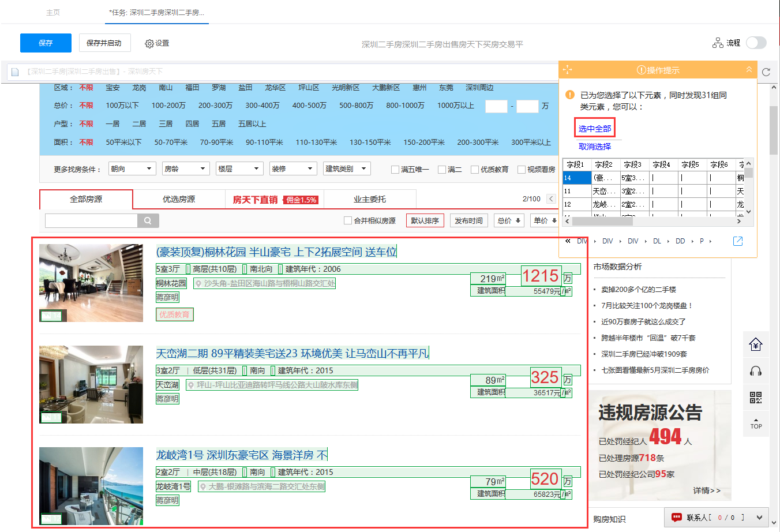Image resolution: width=780 pixels, height=532 pixels.
Task: Click the TOP back-to-top icon
Action: coord(756,424)
